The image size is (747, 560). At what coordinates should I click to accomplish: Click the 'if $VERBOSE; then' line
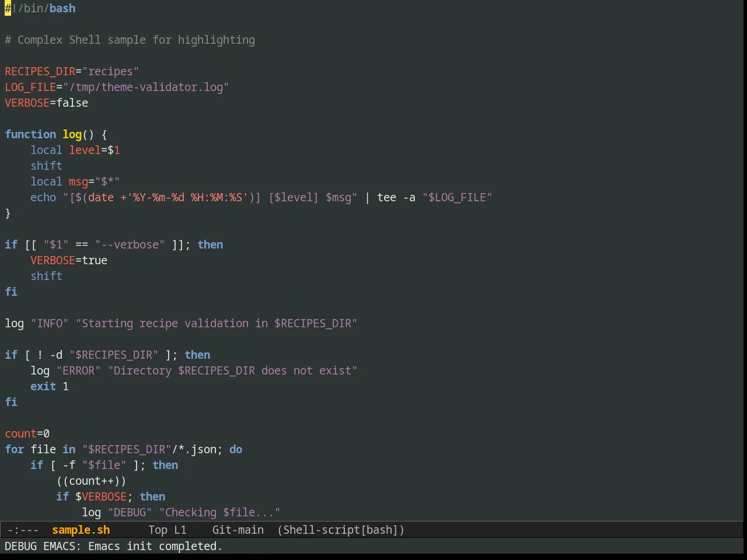(x=111, y=496)
